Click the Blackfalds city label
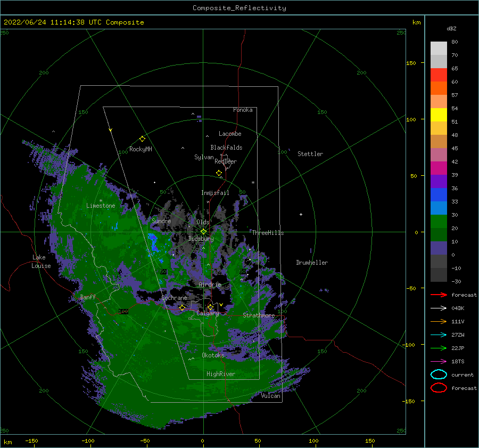 coord(226,148)
